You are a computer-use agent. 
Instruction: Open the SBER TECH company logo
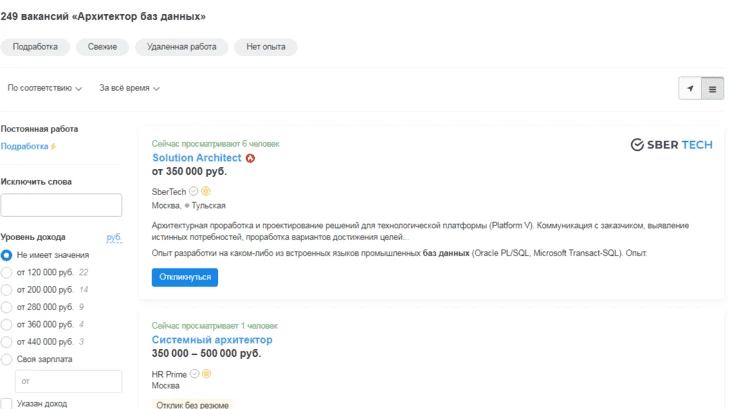pos(671,145)
